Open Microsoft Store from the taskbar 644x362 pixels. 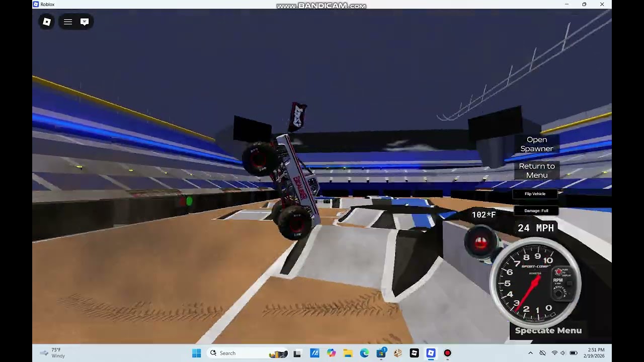[381, 353]
